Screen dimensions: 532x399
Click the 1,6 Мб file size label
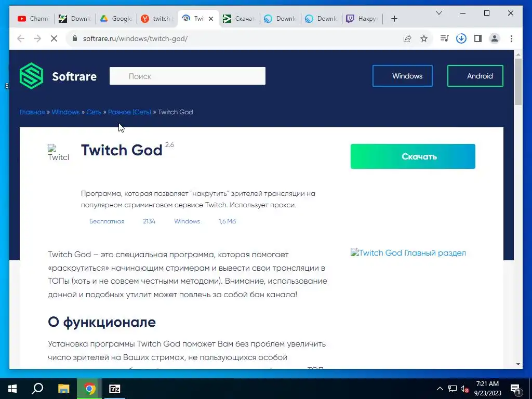227,221
